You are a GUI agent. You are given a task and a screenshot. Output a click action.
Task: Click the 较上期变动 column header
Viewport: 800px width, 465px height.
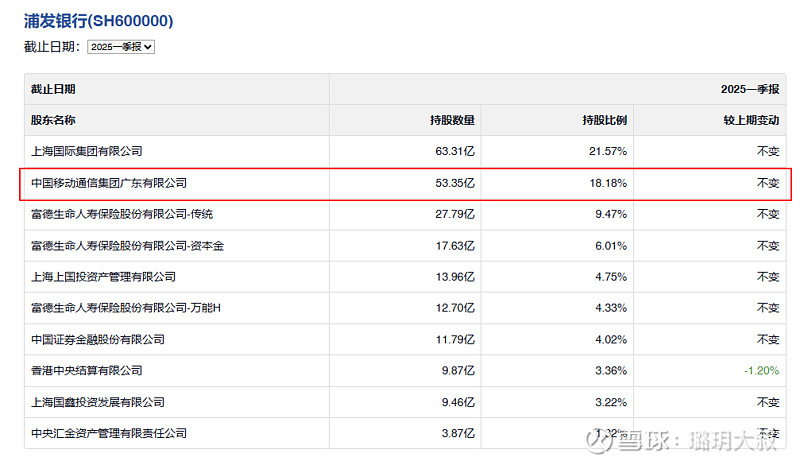point(751,120)
